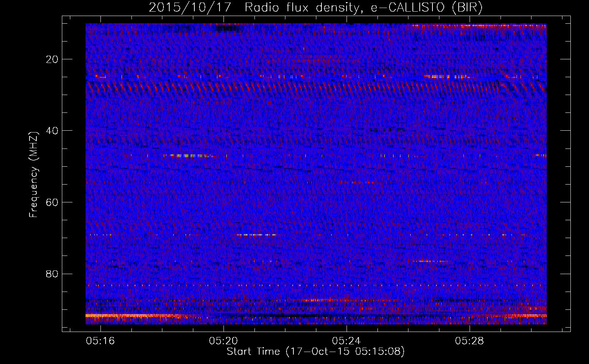Image resolution: width=589 pixels, height=364 pixels.
Task: Click the 05:24 time tick label
Action: 346,341
